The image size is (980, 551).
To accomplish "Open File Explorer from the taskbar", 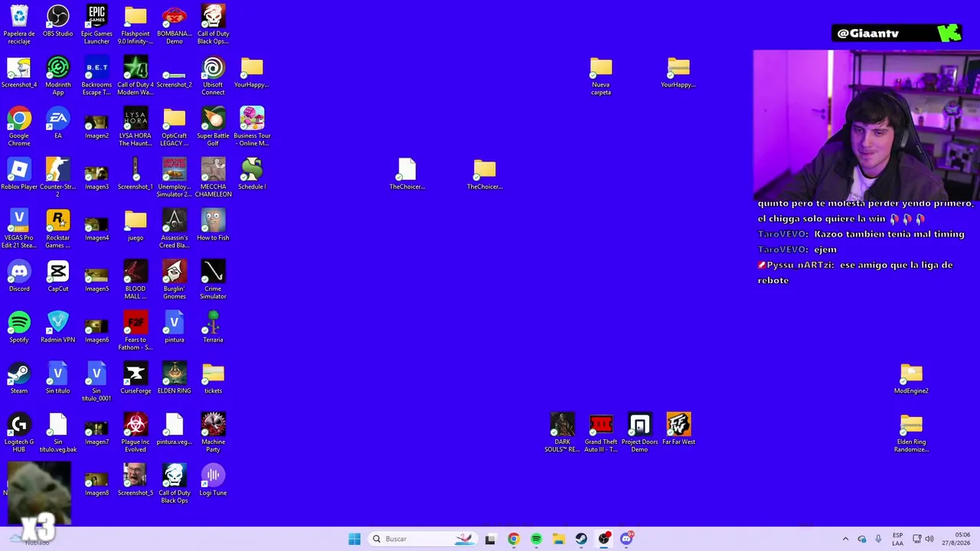I will pyautogui.click(x=559, y=539).
